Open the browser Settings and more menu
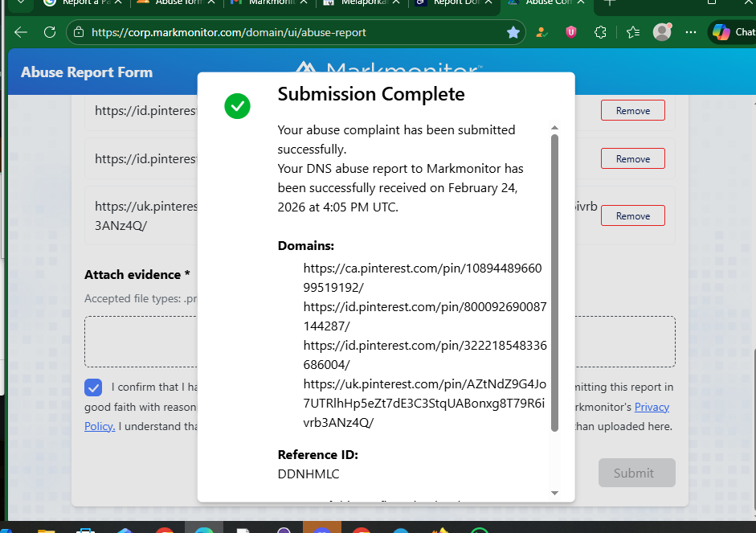This screenshot has height=533, width=756. 690,32
